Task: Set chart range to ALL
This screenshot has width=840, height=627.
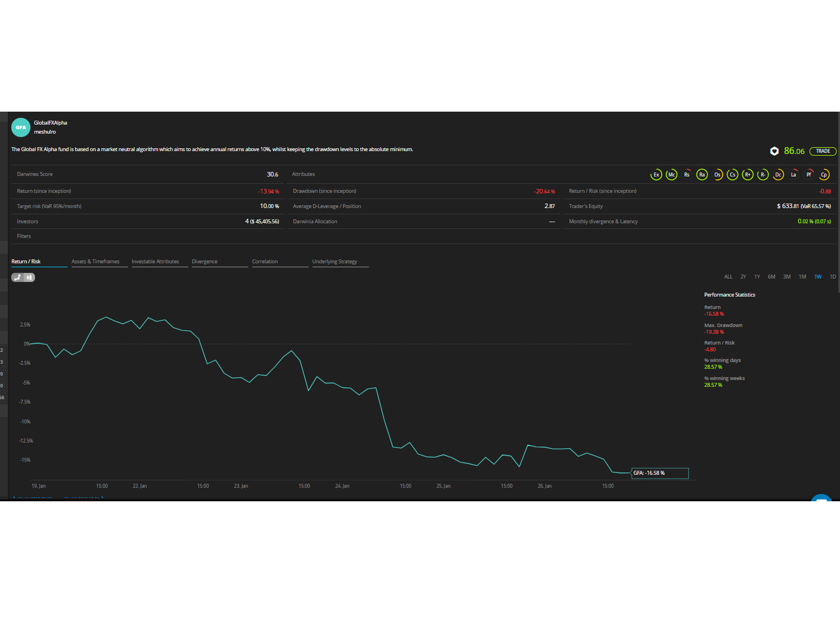Action: point(728,277)
